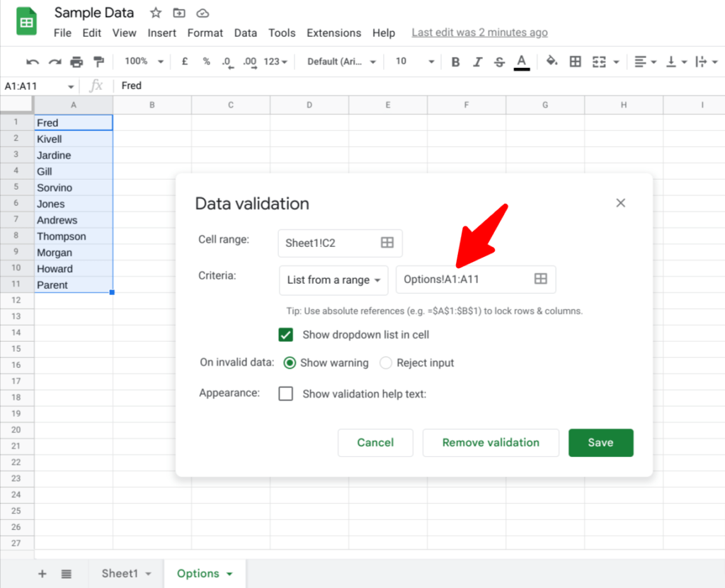
Task: Click the Merge cells icon
Action: point(598,62)
